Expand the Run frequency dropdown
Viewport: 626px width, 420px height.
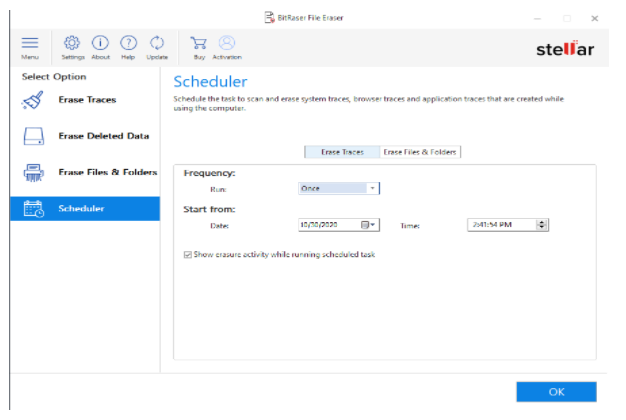click(x=372, y=188)
